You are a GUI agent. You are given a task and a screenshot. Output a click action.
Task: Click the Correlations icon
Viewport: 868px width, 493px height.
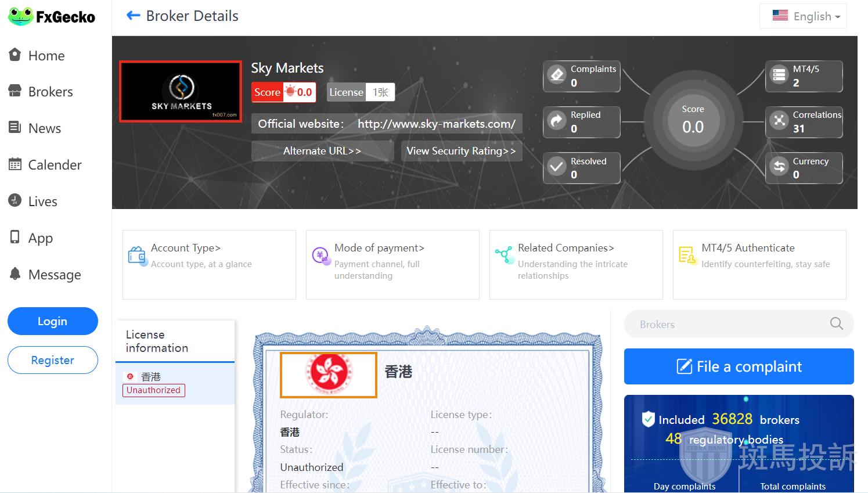tap(779, 121)
